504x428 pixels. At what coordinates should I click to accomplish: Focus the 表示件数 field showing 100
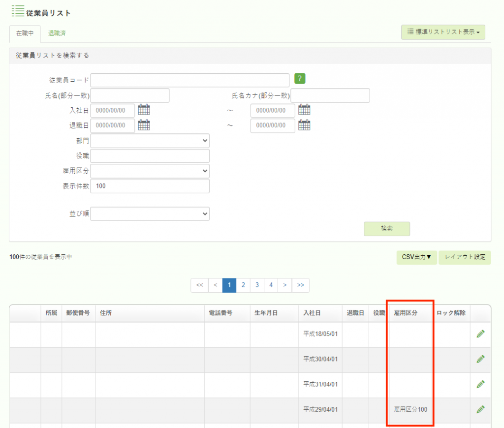click(x=150, y=186)
